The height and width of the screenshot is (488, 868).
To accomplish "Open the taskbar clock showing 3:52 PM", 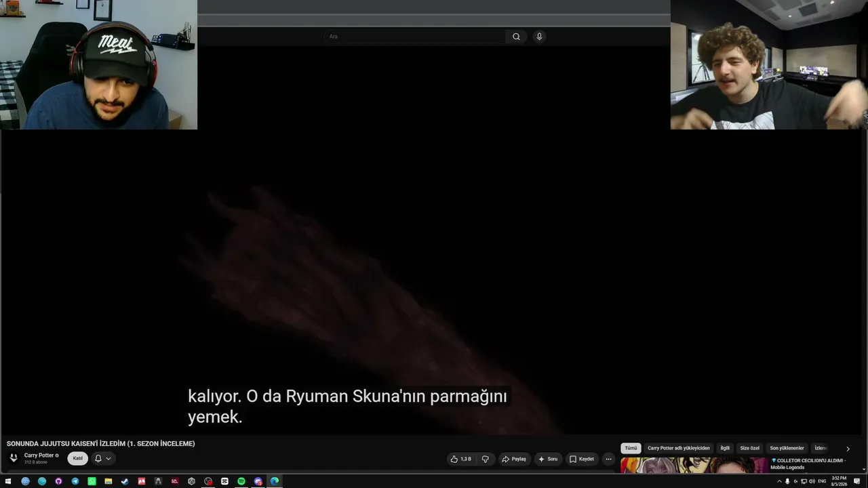I will 839,481.
